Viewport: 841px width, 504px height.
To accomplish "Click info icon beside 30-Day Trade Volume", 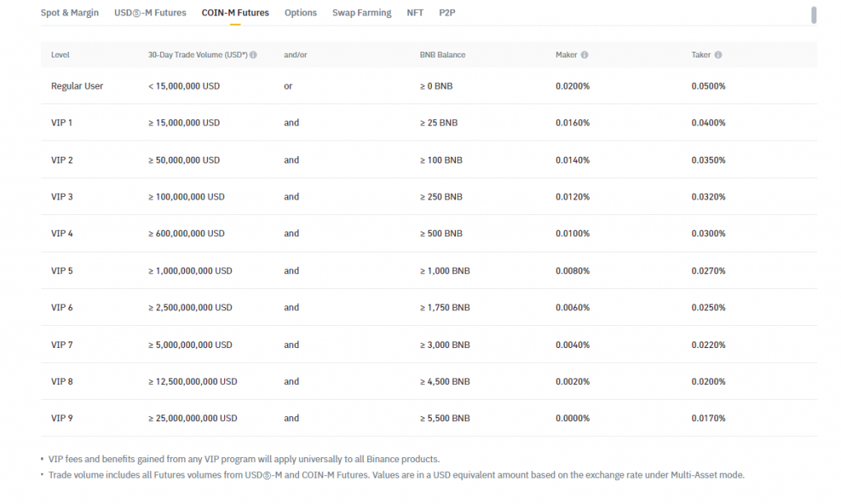I will (253, 55).
